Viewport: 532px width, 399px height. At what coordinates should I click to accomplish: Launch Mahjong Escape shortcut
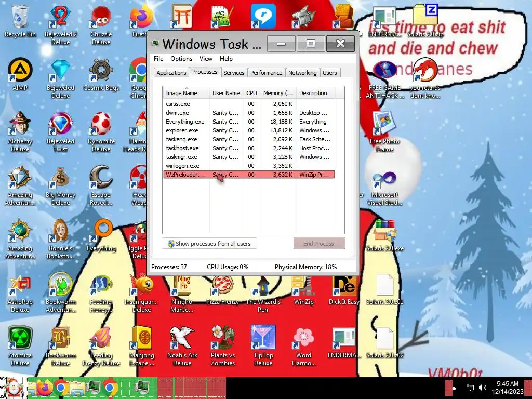(141, 347)
